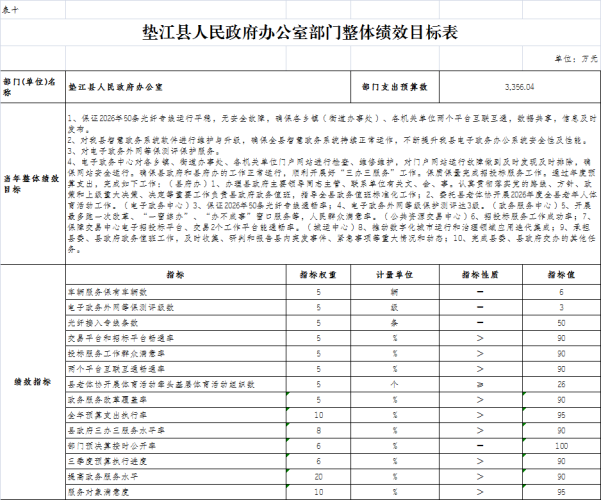
Task: Select the 服务对象满意度 indicator cell
Action: (100, 493)
